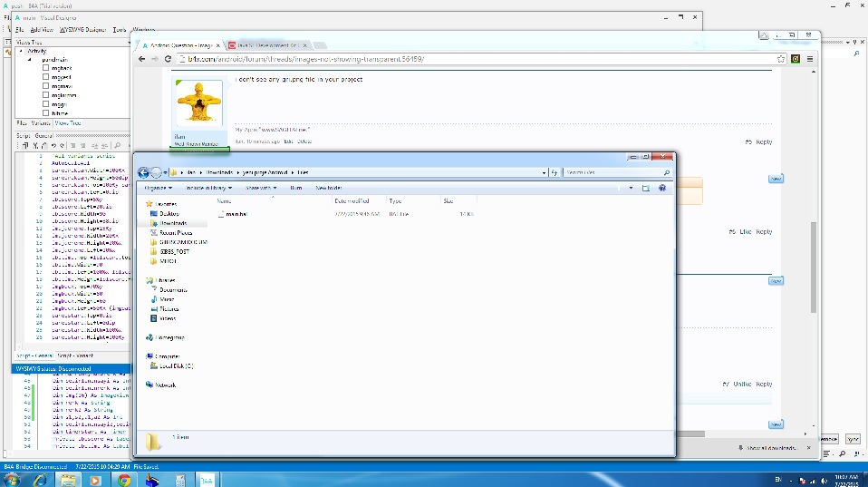Viewport: 868px width, 487px height.
Task: Open the Organize dropdown in Explorer
Action: 159,188
